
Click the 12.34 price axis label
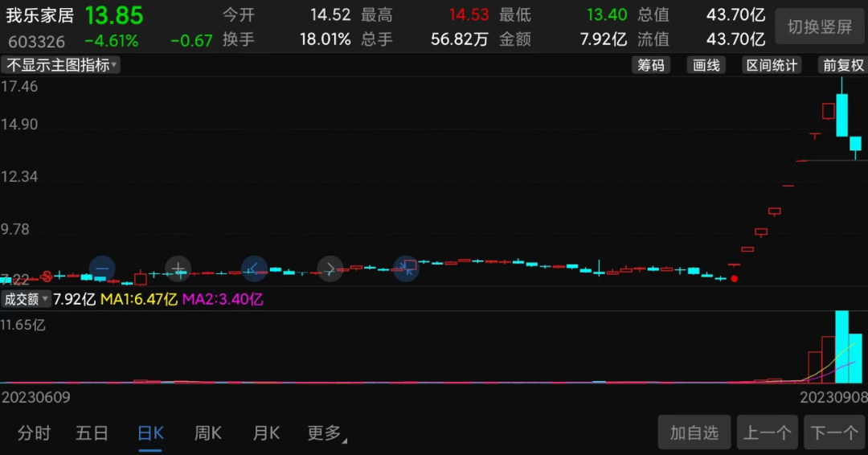coord(19,177)
